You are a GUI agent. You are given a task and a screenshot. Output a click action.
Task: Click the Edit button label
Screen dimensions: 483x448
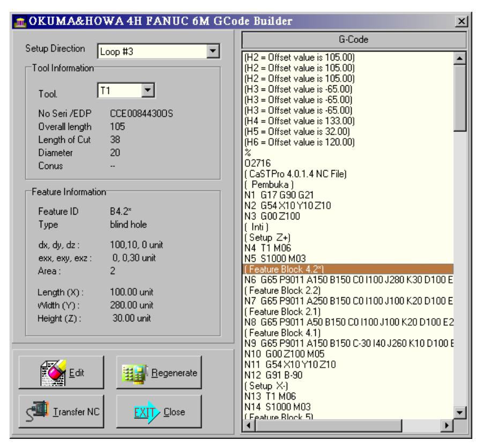(77, 373)
